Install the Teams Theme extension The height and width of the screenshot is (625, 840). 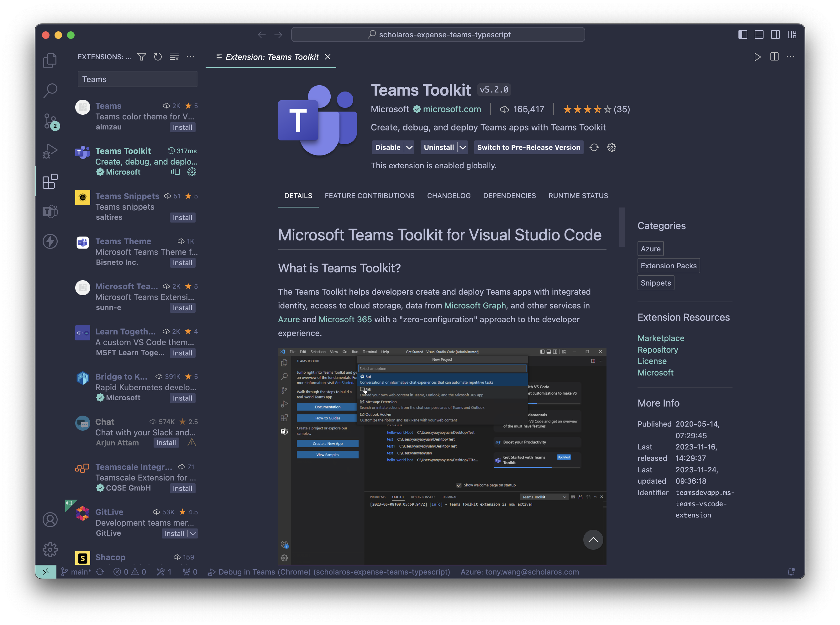[x=182, y=263]
